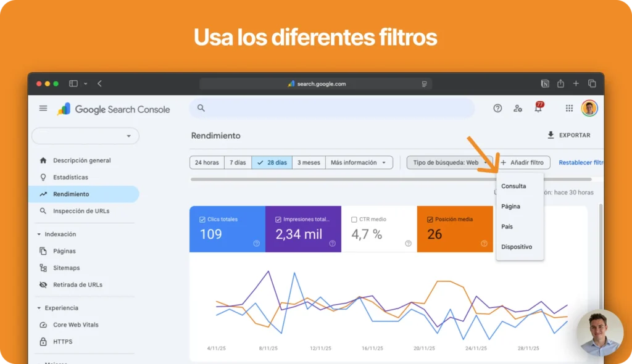Enable the CTR medio checkbox

[x=354, y=220]
